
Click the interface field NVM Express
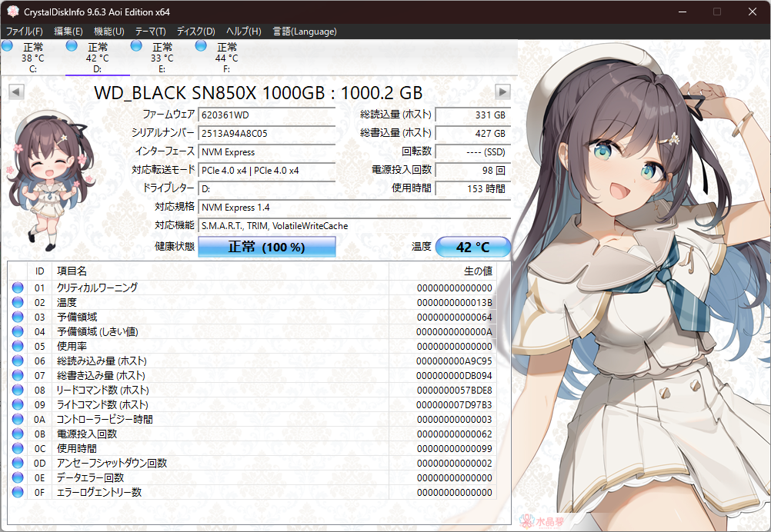266,151
